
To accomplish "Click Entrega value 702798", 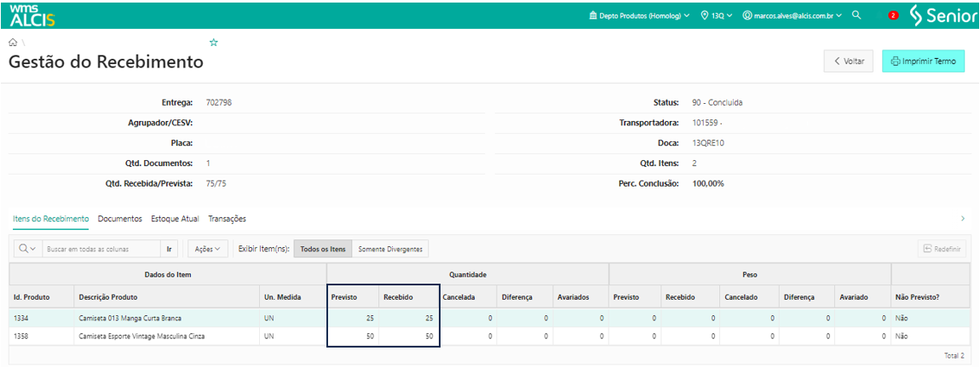I will coord(219,102).
